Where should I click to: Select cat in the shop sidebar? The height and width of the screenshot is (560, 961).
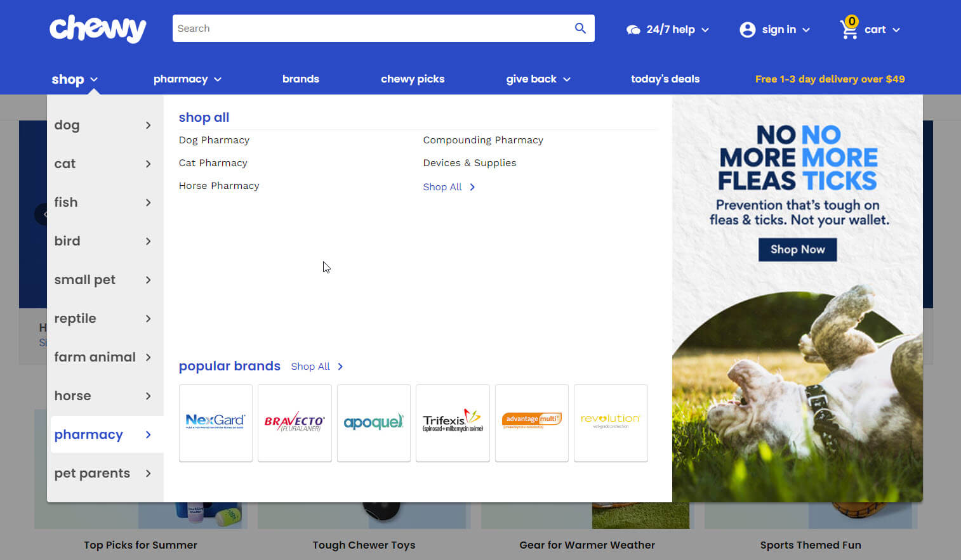(65, 164)
